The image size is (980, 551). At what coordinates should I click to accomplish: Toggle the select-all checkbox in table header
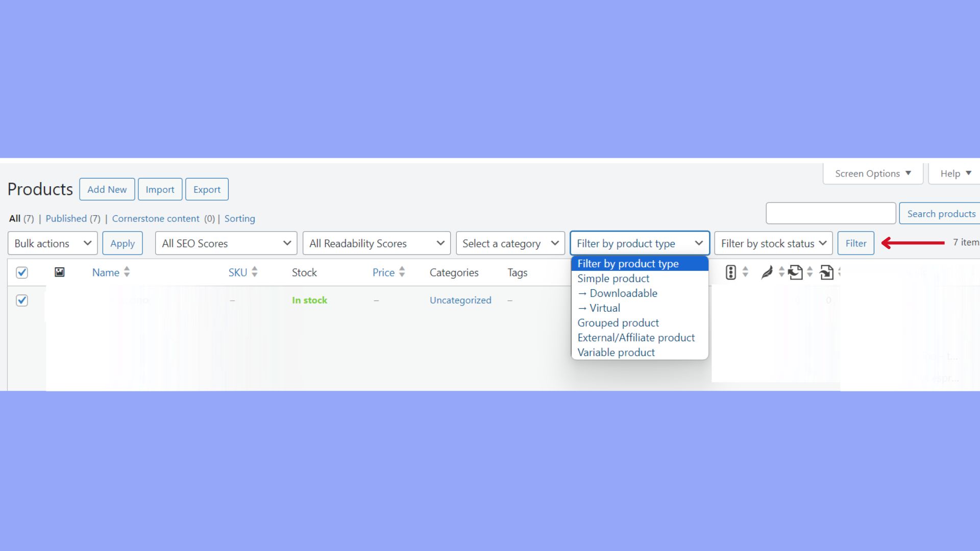[22, 272]
